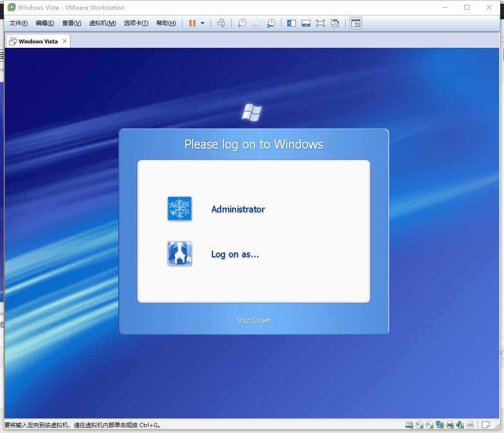This screenshot has width=504, height=433.
Task: Minimize the VMware Workstation window
Action: [445, 7]
